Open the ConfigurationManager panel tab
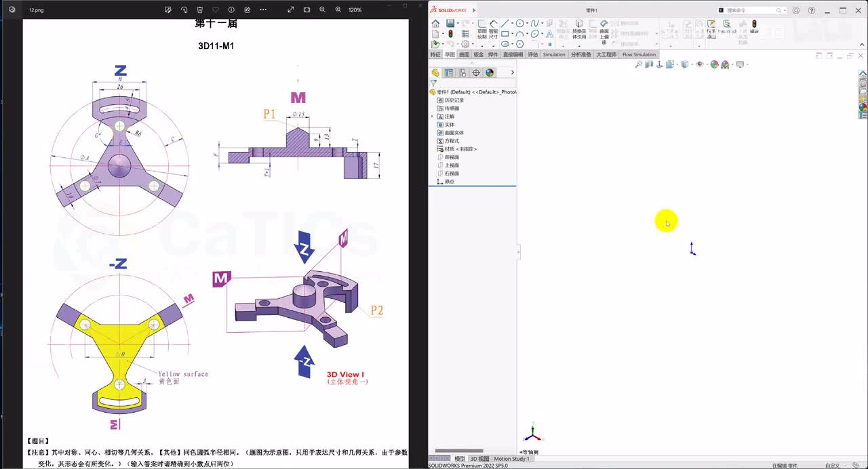This screenshot has width=868, height=469. pos(462,73)
